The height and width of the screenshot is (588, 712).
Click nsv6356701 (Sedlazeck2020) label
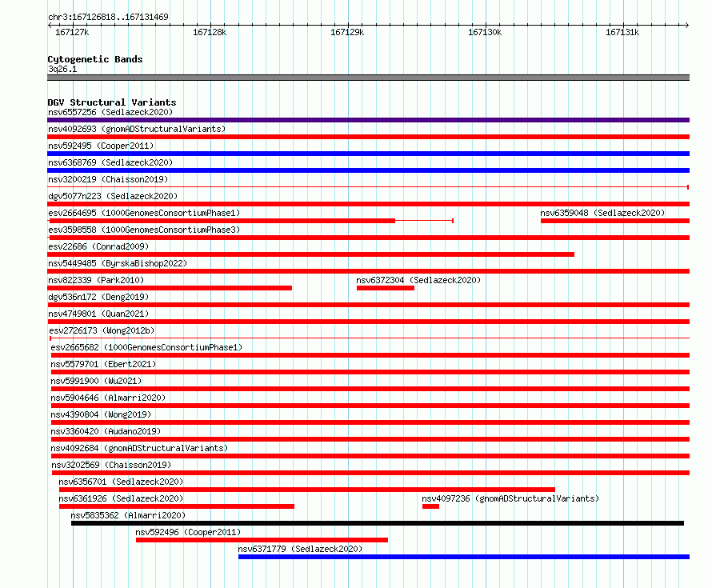click(121, 482)
